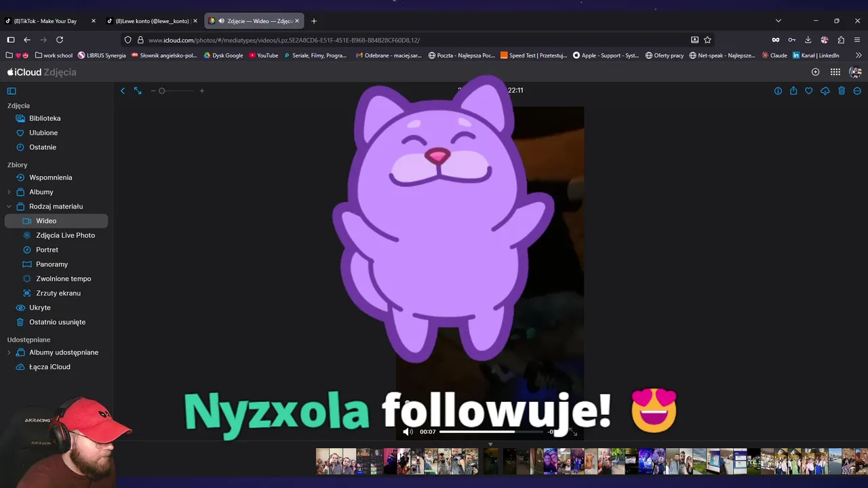Mute the video with speaker icon
Screen dimensions: 868x488
(408, 432)
